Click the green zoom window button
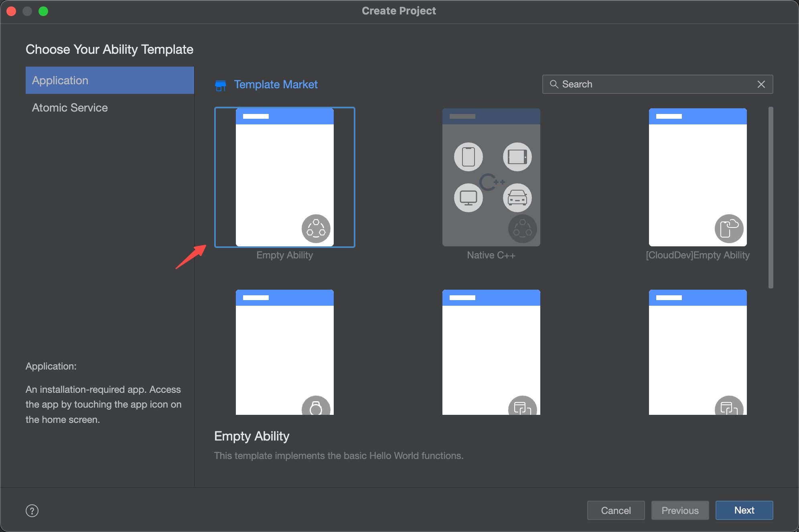The width and height of the screenshot is (799, 532). pyautogui.click(x=43, y=11)
